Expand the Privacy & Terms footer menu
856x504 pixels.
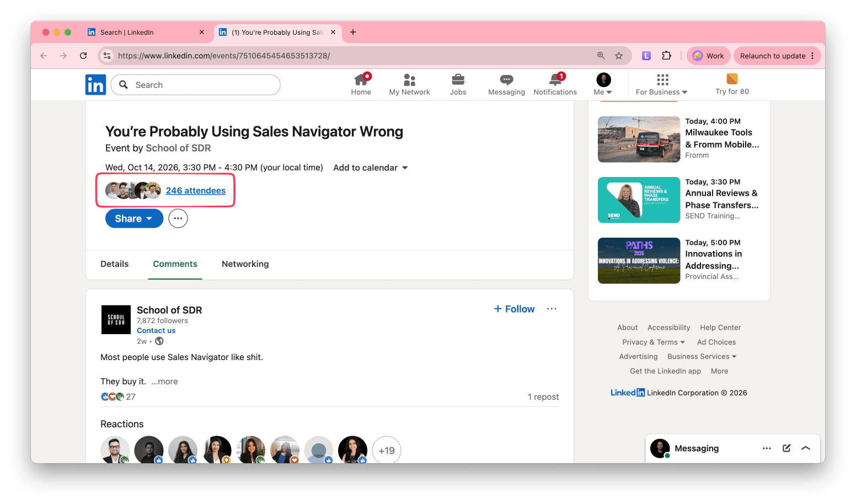tap(654, 342)
